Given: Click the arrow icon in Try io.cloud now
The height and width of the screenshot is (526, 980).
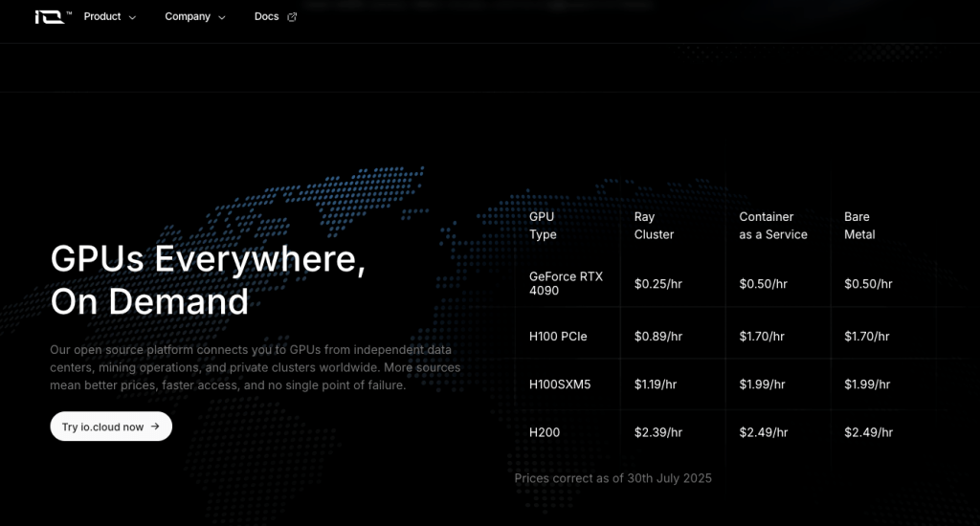Looking at the screenshot, I should pos(155,426).
